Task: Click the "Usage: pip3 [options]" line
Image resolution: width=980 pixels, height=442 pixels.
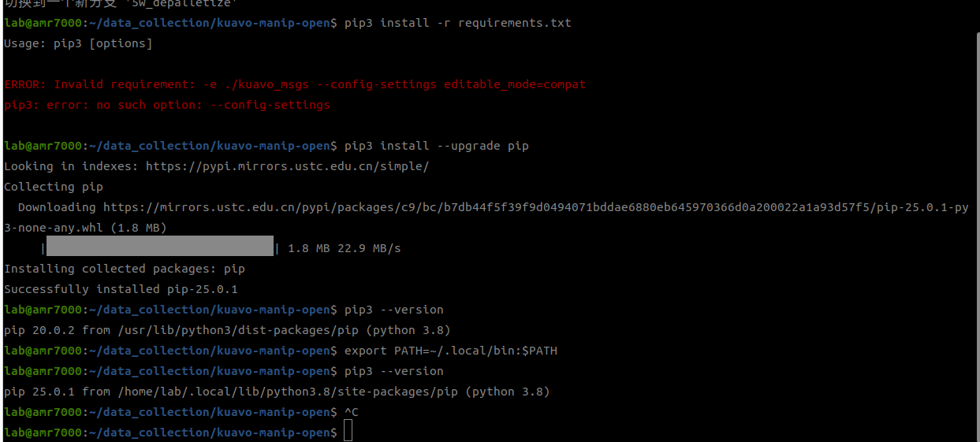Action: [78, 43]
